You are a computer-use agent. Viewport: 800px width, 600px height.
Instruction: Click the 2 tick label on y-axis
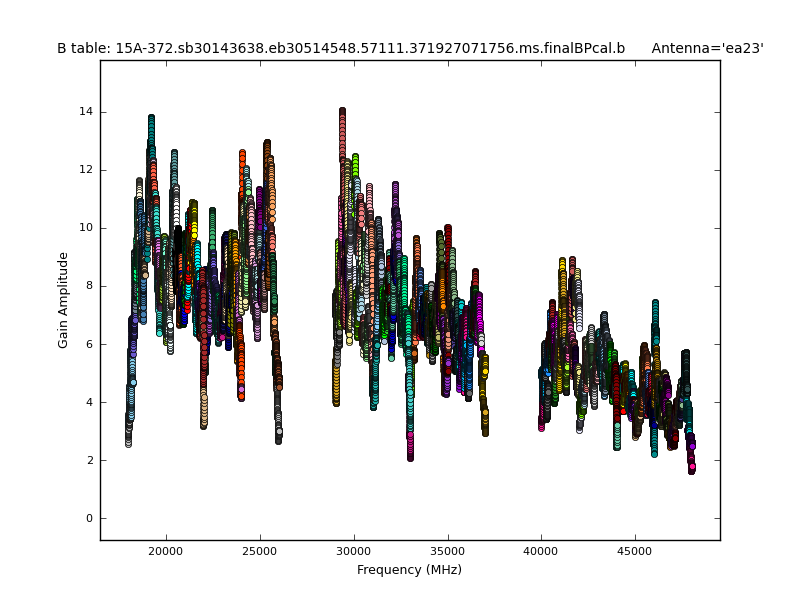coord(89,460)
